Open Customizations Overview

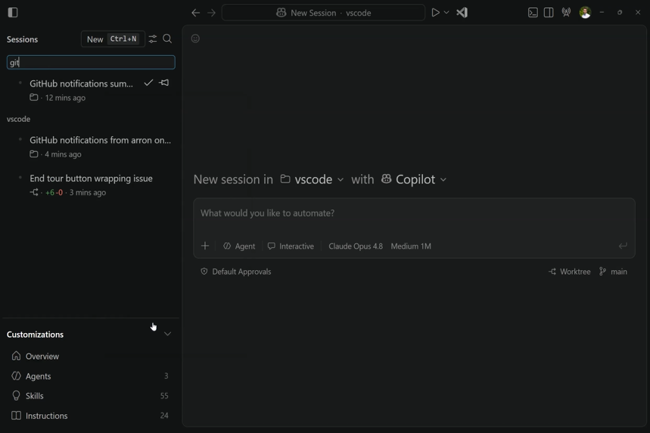pos(90,356)
